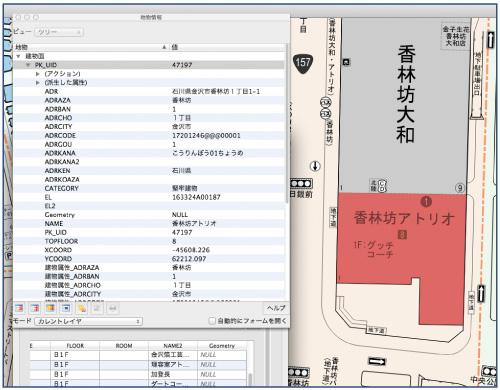The width and height of the screenshot is (500, 390).
Task: Click the ヘルプ button
Action: pos(276,308)
